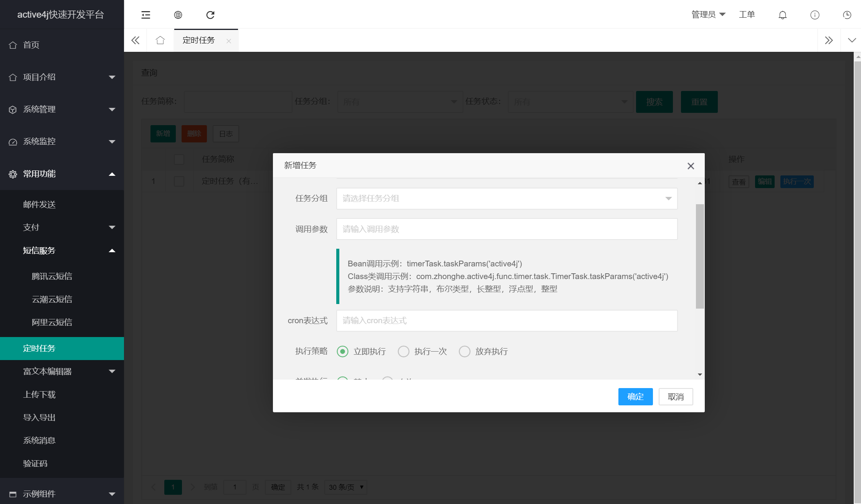The height and width of the screenshot is (504, 861).
Task: Click the 工单 link in header
Action: [747, 15]
